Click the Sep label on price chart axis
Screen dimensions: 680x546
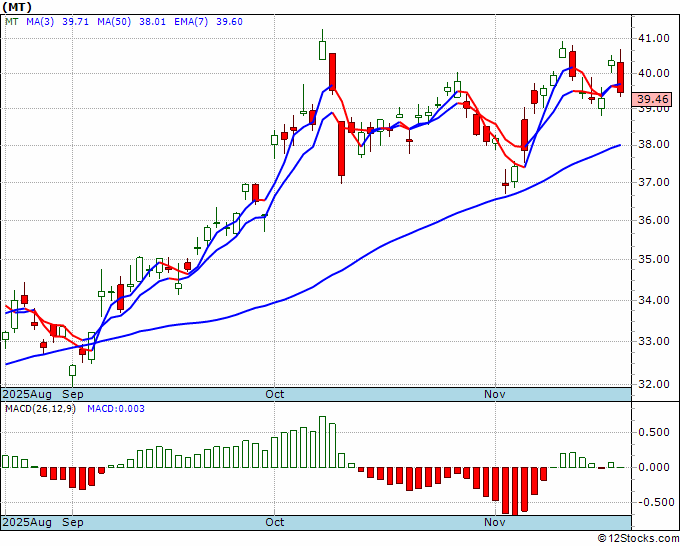72,394
